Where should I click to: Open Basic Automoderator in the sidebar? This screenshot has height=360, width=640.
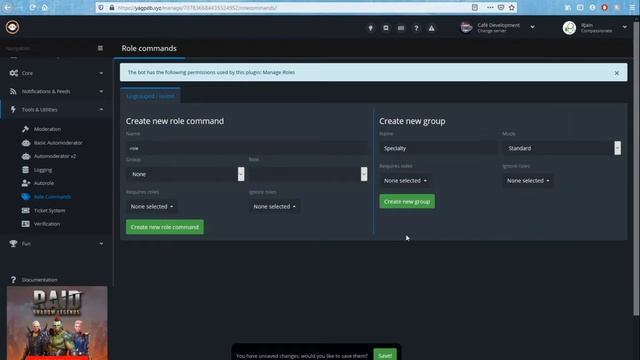pyautogui.click(x=58, y=143)
